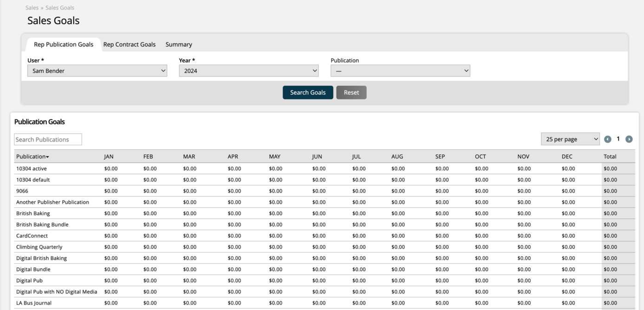Select Rep Publication Goals tab
Viewport: 644px width, 310px height.
[x=64, y=45]
